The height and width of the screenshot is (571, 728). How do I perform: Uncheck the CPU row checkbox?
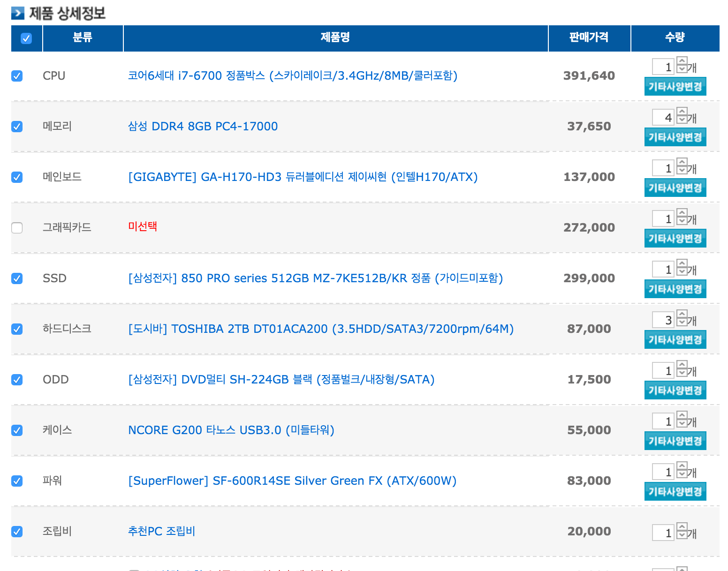click(x=17, y=76)
